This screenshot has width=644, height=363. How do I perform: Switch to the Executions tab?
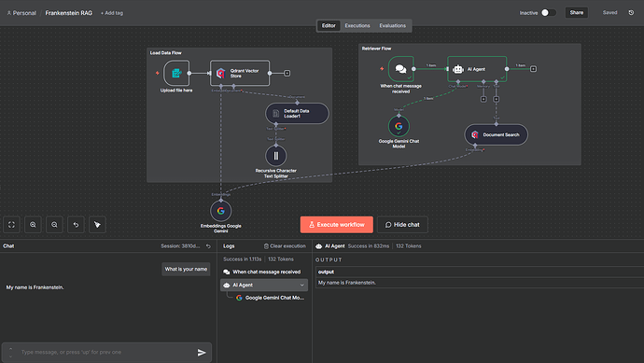click(x=357, y=25)
